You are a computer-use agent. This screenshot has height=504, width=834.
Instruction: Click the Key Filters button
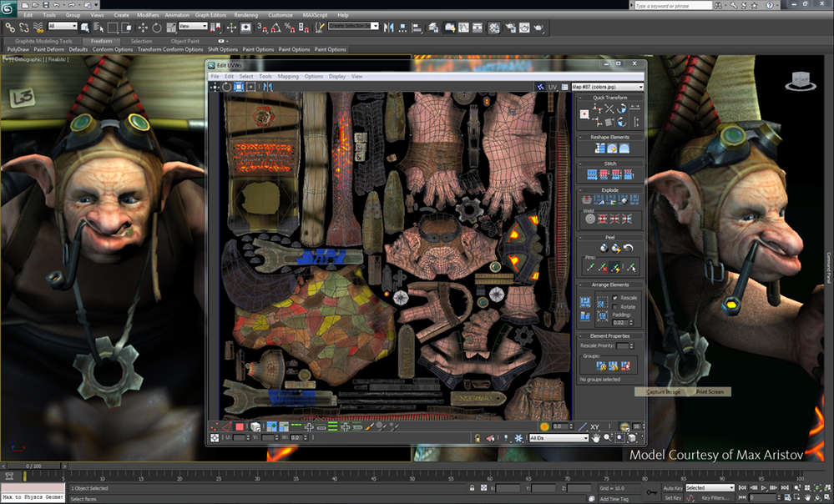coord(716,497)
